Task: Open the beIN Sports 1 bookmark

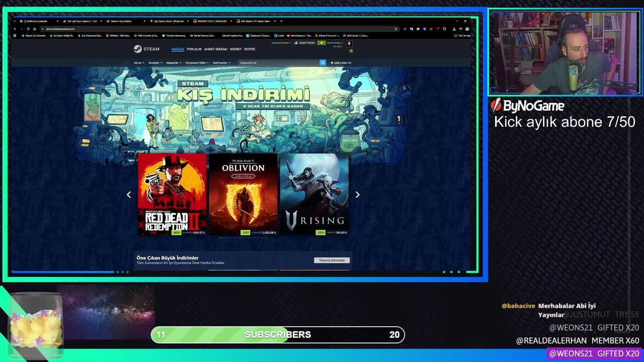Action: 355,36
